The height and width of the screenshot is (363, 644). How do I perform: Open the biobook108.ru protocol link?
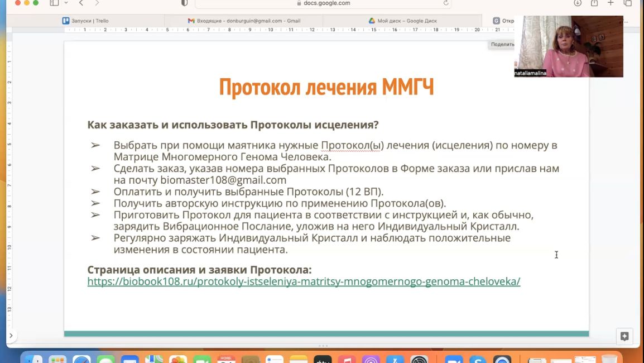304,281
